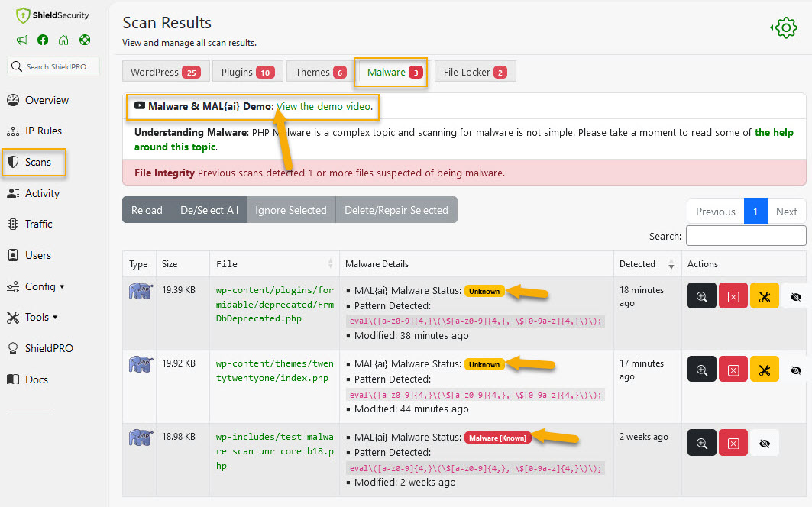Viewport: 812px width, 507px height.
Task: View wp-includes test malware file details
Action: [x=702, y=443]
